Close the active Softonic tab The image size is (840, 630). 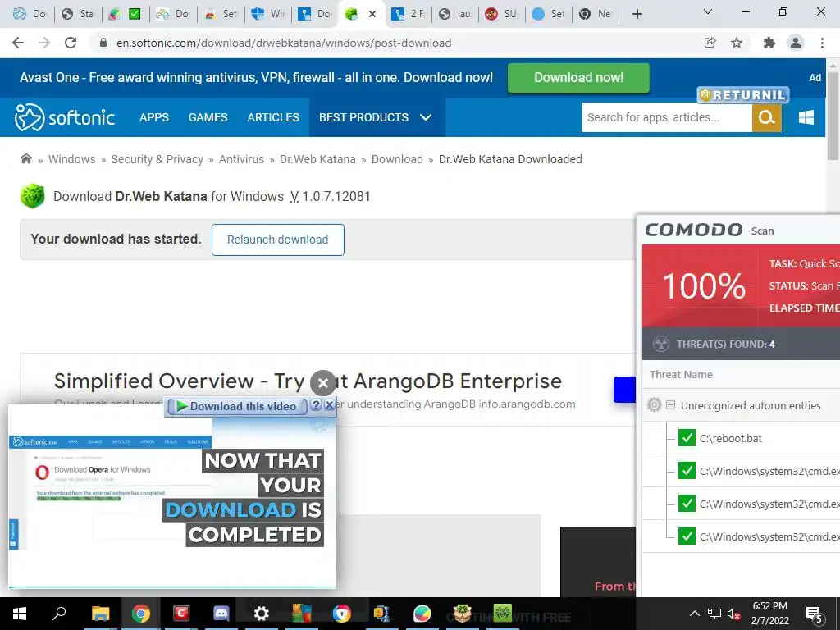point(372,15)
